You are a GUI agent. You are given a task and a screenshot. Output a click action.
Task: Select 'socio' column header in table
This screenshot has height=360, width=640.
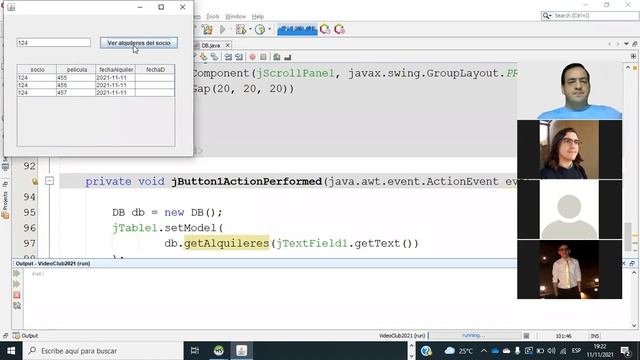[37, 69]
